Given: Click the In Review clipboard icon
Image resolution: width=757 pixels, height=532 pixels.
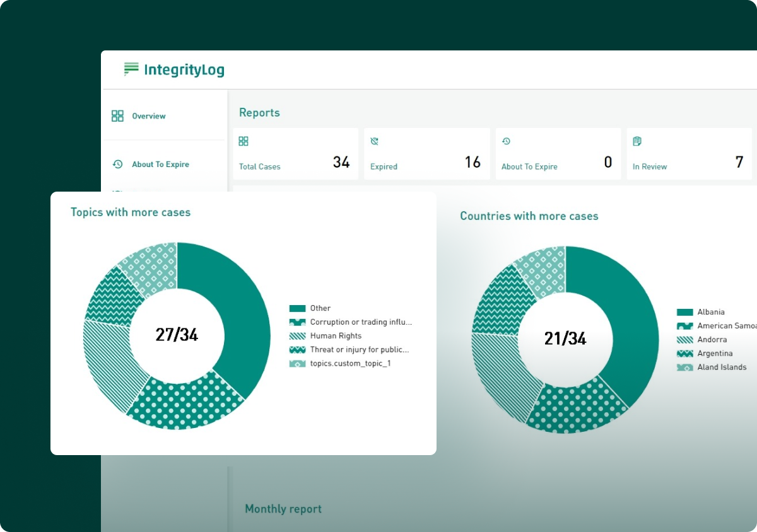Looking at the screenshot, I should coord(638,141).
